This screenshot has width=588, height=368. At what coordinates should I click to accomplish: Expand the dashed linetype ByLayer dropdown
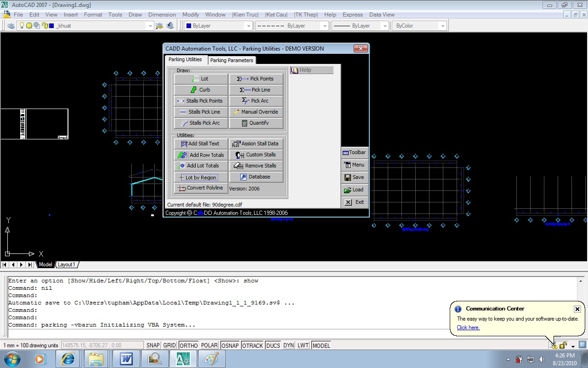click(325, 26)
